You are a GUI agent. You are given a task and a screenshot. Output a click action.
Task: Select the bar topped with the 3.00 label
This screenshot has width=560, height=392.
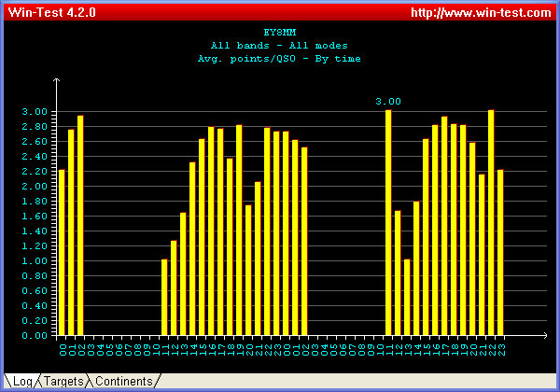tap(388, 222)
